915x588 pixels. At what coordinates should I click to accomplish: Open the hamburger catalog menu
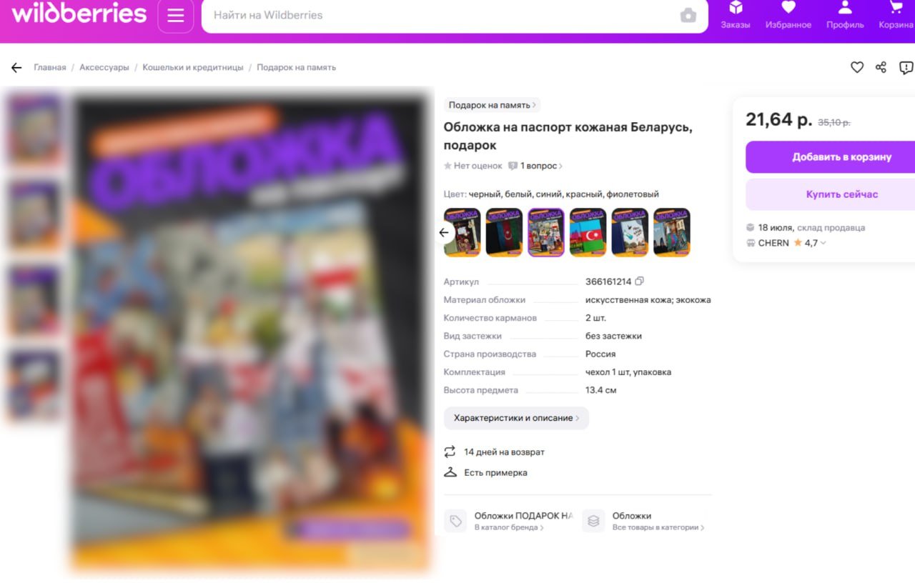[x=176, y=16]
